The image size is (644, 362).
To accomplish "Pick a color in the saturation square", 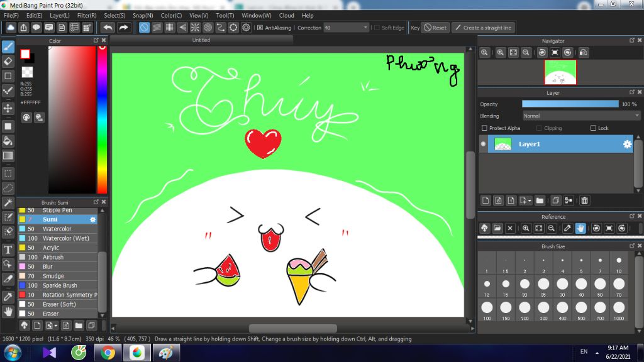I will 72,119.
